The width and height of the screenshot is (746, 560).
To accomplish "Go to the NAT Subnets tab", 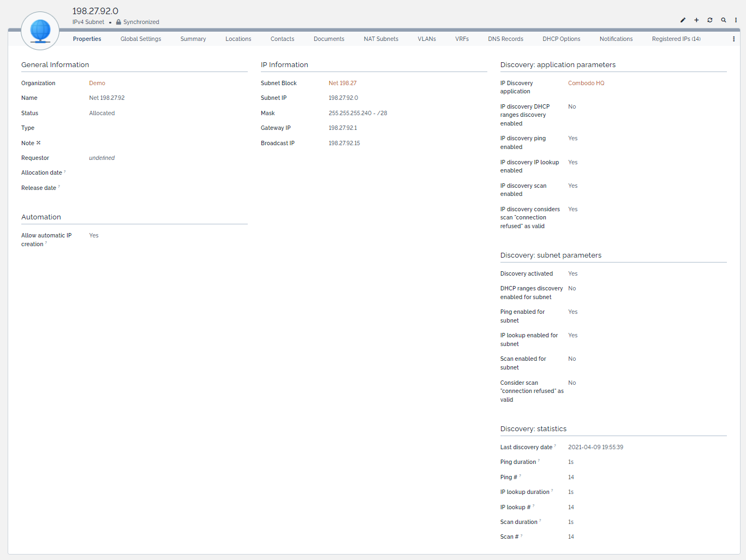I will click(x=381, y=39).
